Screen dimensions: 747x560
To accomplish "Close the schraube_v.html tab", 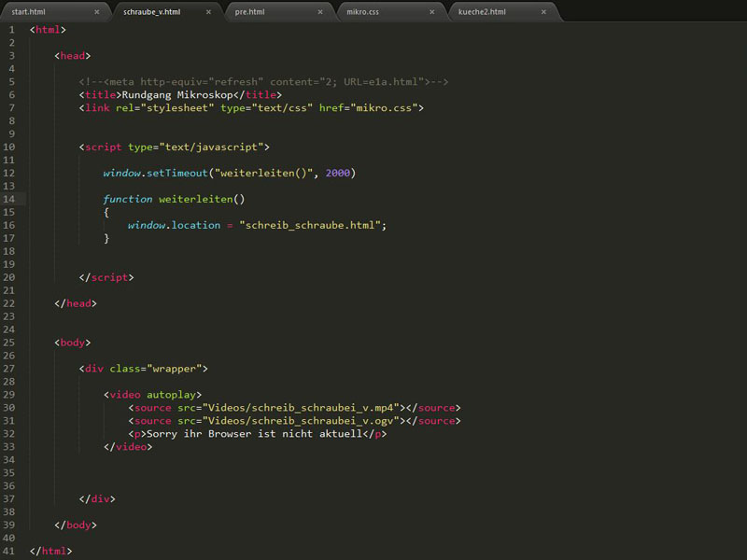I will (x=208, y=12).
